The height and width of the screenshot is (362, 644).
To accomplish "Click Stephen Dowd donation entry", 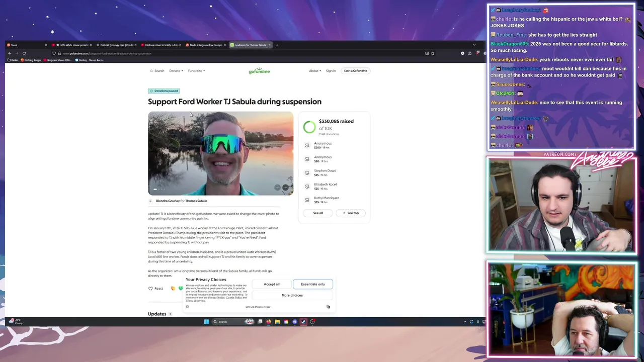I will (322, 172).
